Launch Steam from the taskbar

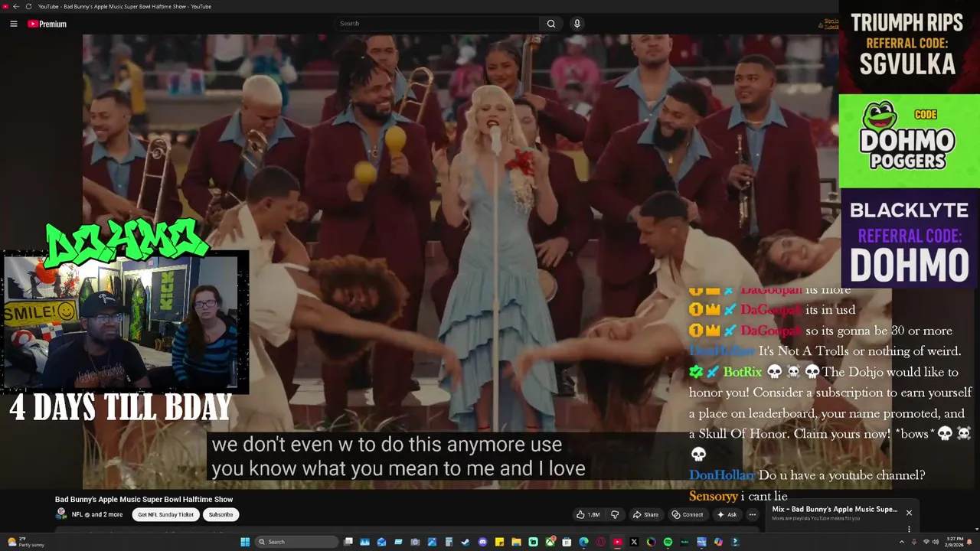465,542
